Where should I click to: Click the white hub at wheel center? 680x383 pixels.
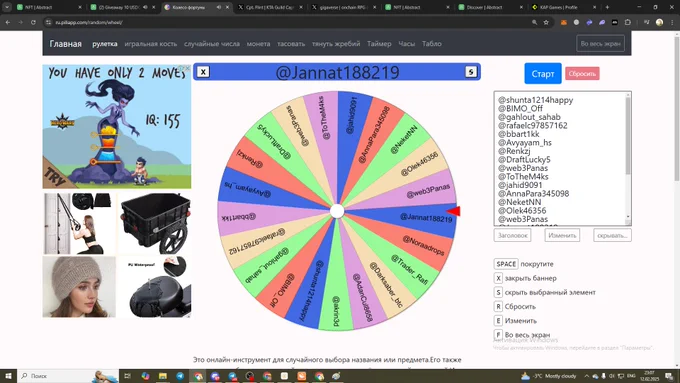coord(337,211)
